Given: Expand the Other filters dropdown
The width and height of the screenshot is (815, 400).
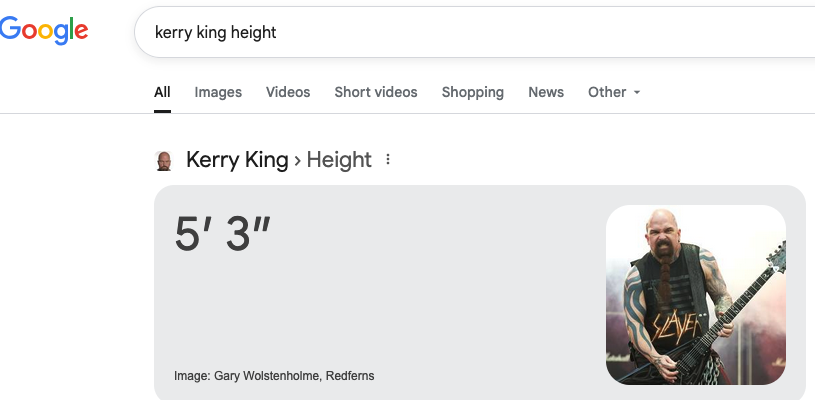Looking at the screenshot, I should (x=614, y=92).
